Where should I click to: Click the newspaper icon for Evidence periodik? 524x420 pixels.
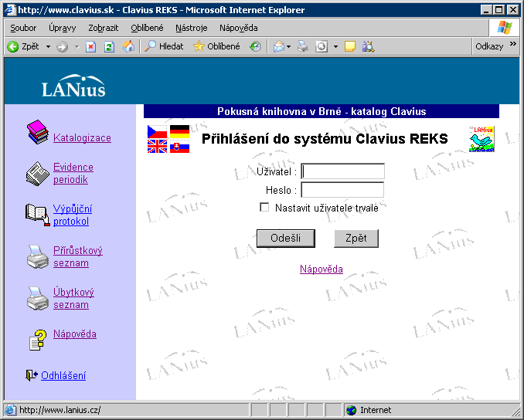(x=37, y=174)
